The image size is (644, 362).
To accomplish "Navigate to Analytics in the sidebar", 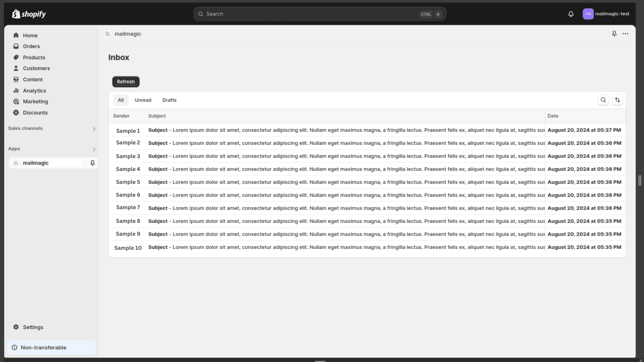I will (x=34, y=90).
